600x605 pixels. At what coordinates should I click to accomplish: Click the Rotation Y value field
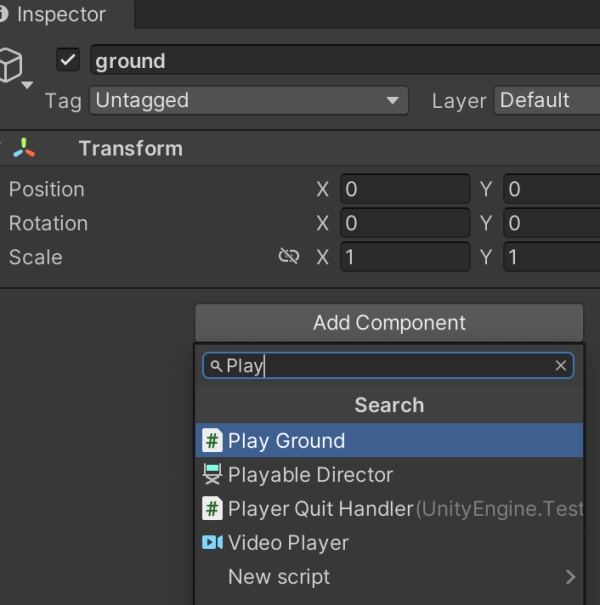[552, 223]
